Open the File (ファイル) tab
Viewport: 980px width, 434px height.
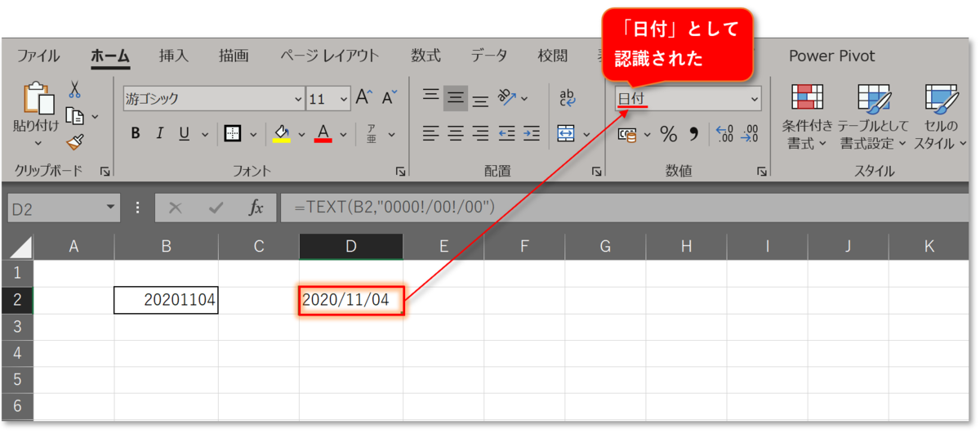[38, 56]
